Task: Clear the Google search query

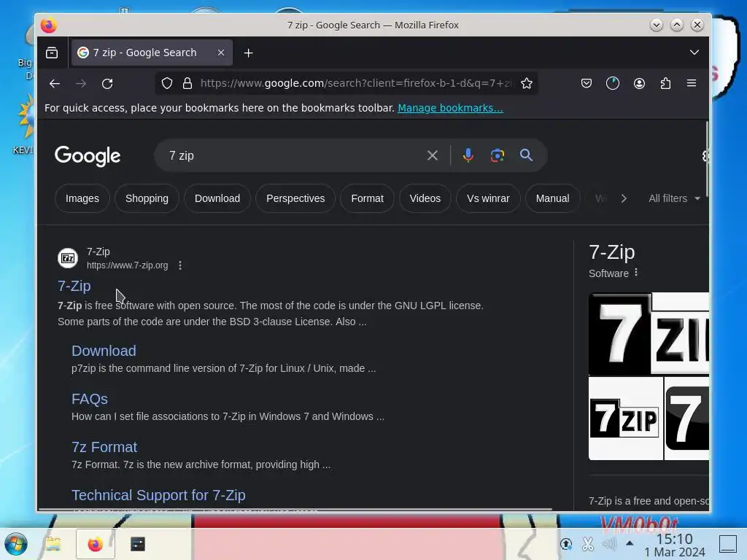Action: pyautogui.click(x=432, y=155)
